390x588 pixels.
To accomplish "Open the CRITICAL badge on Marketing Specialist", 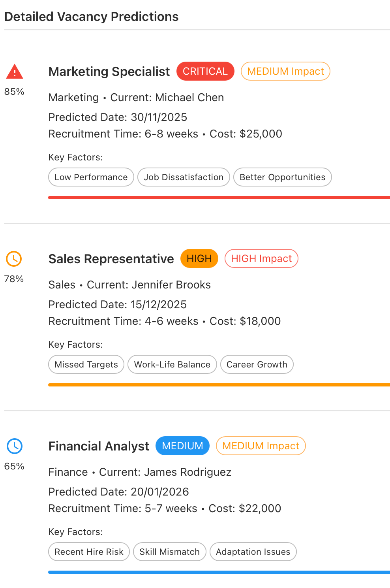I will (x=205, y=71).
